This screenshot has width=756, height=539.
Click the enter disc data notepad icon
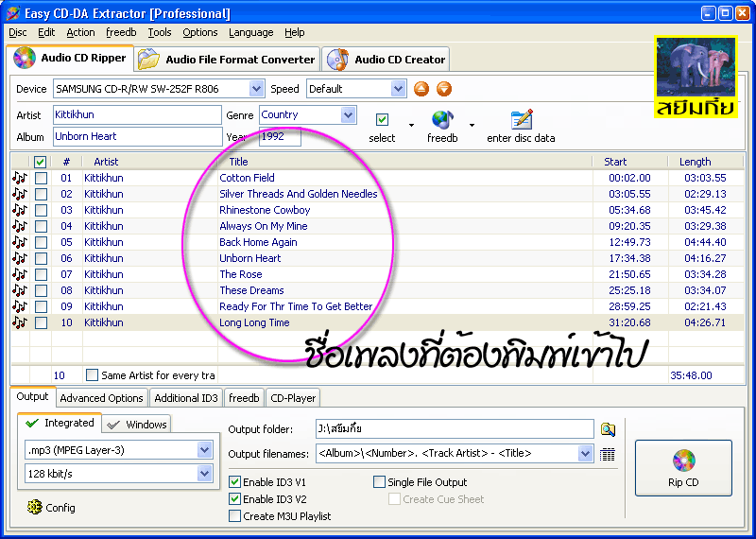(522, 119)
